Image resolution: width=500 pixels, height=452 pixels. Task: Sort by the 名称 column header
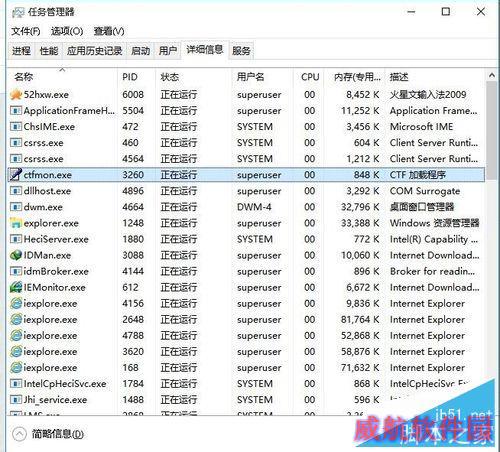pos(62,77)
